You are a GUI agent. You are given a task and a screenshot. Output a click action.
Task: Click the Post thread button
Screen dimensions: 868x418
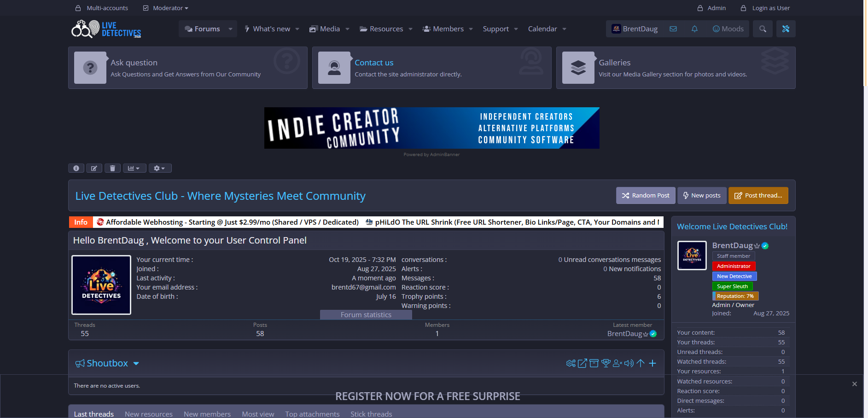click(758, 196)
